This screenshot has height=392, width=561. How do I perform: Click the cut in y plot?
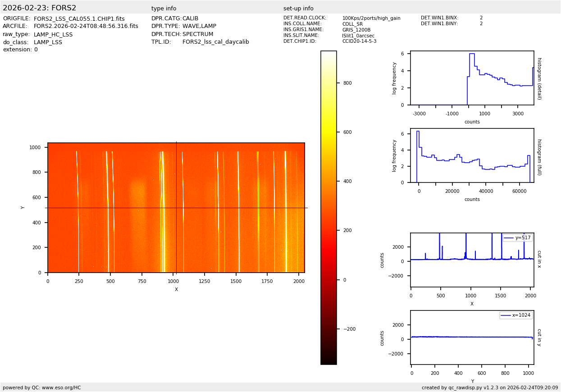pyautogui.click(x=472, y=337)
